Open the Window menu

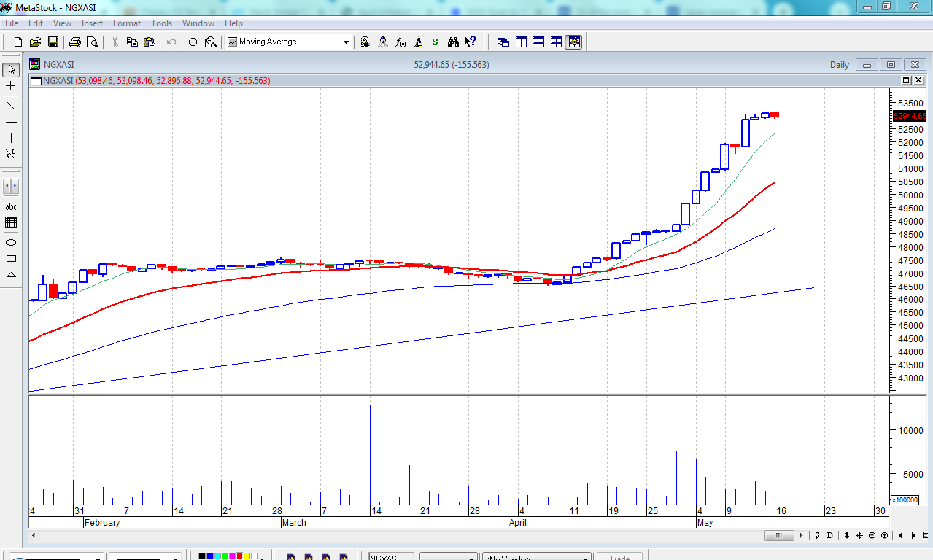(x=198, y=23)
